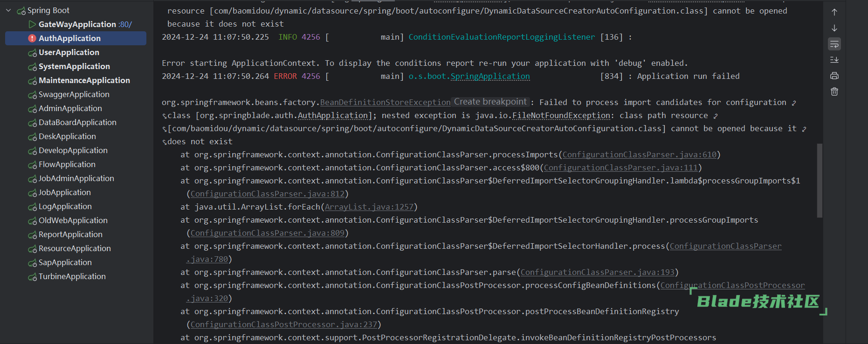868x344 pixels.
Task: Click the DeskApplication service icon
Action: pyautogui.click(x=32, y=137)
